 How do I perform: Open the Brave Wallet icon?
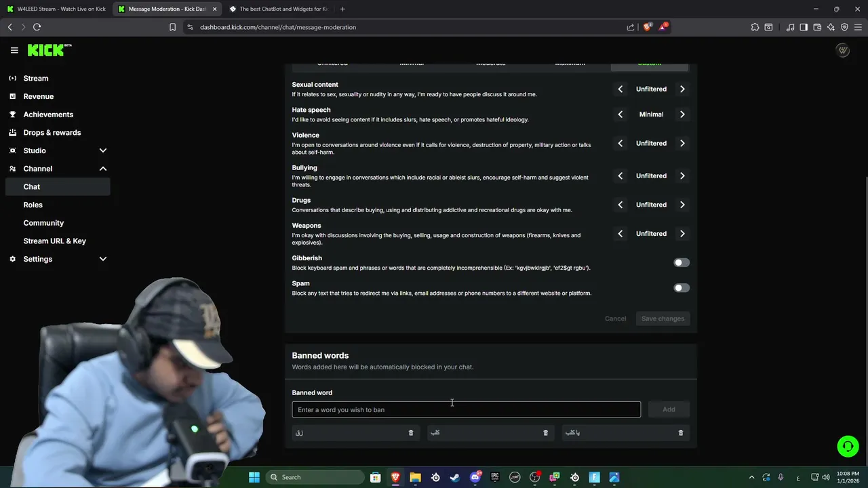[817, 27]
